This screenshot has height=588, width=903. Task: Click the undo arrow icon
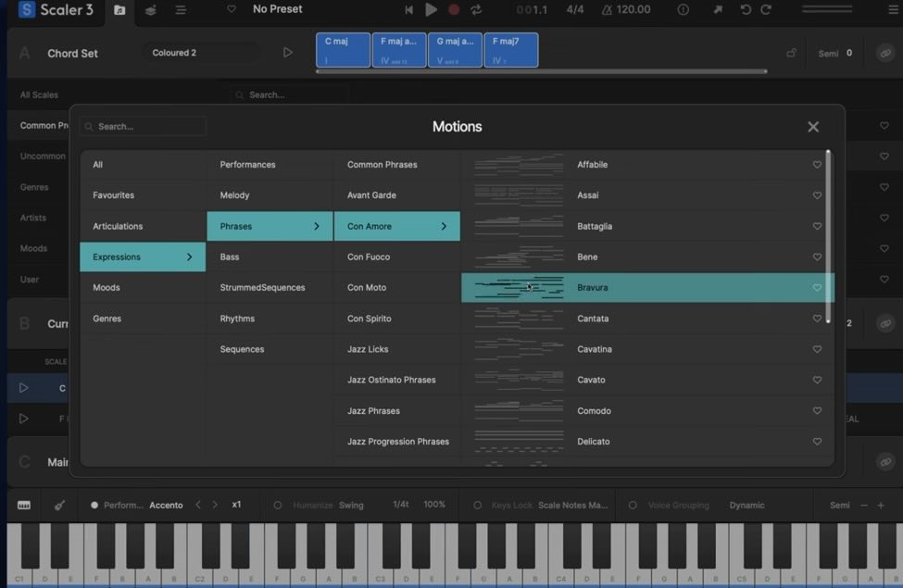point(746,9)
